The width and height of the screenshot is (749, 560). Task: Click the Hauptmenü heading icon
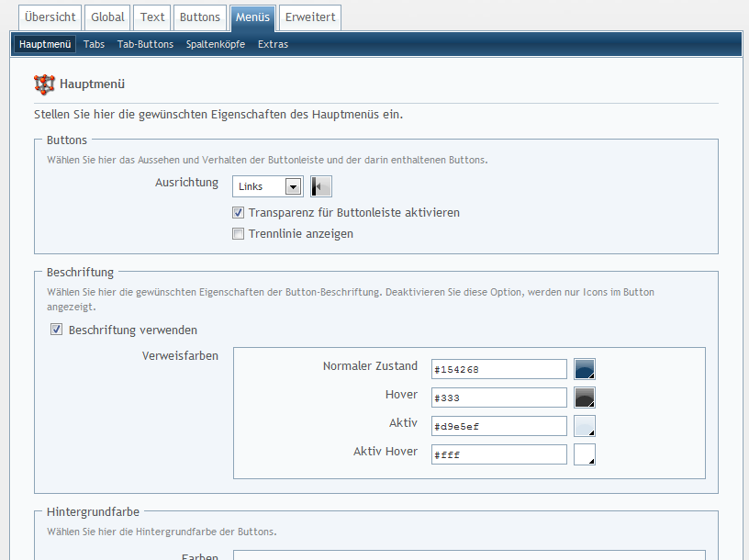[x=44, y=84]
